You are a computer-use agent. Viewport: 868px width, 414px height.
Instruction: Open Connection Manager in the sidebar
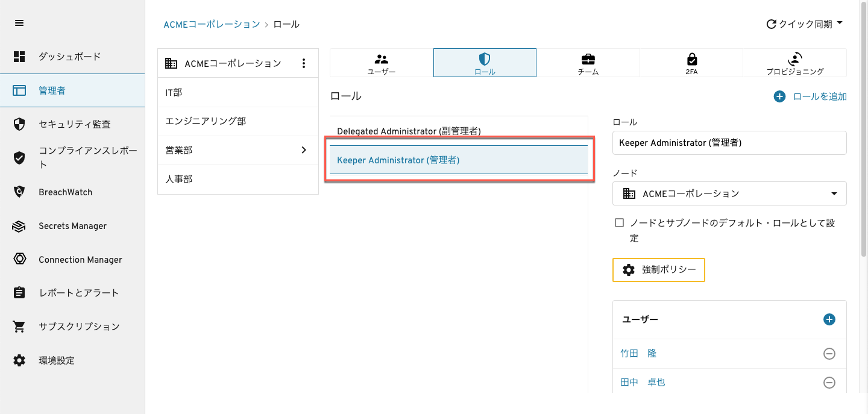click(80, 260)
